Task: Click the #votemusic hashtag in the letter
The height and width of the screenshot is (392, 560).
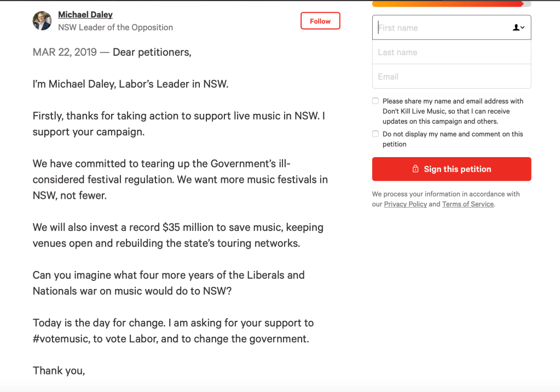Action: click(60, 339)
